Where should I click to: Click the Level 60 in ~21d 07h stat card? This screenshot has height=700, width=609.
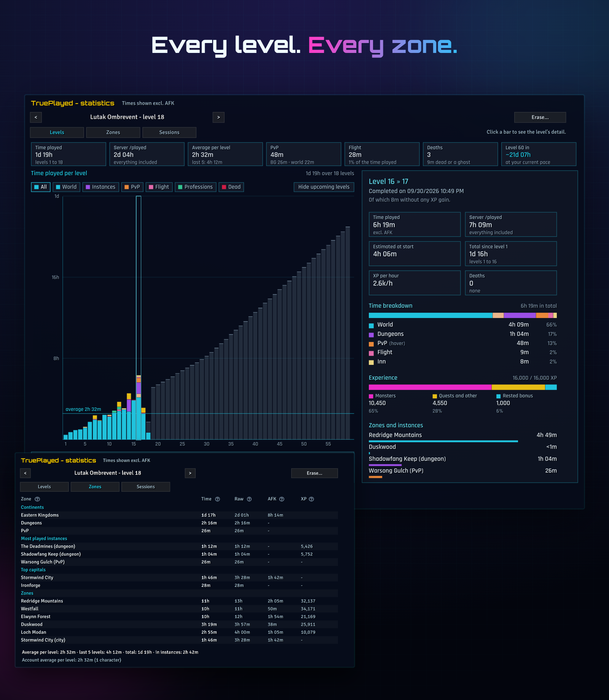[539, 154]
